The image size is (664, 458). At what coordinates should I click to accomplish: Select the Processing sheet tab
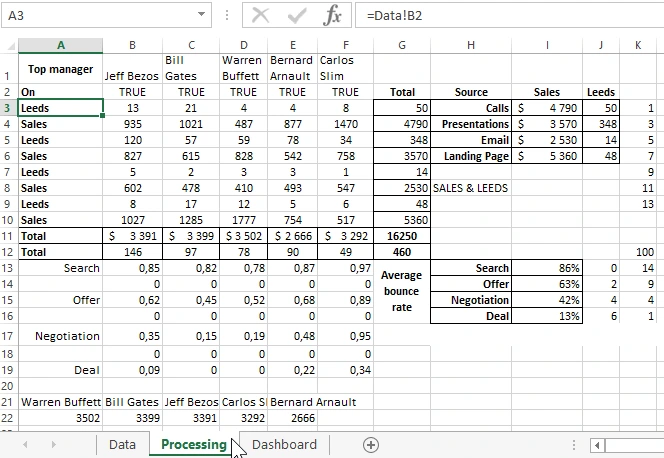[x=193, y=445]
